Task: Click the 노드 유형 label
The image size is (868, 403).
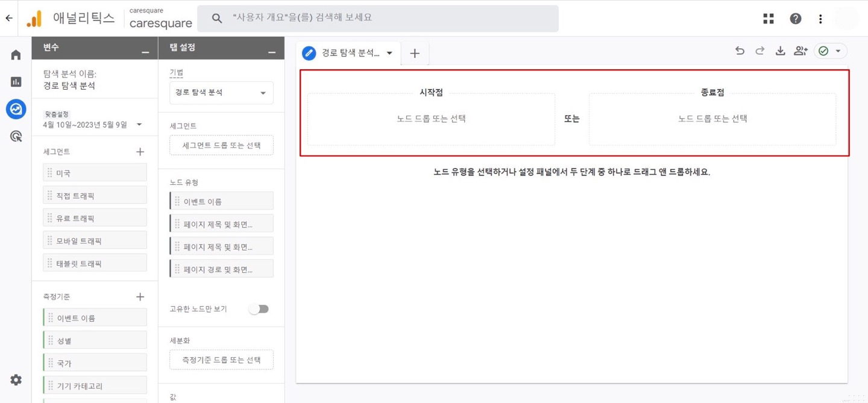Action: coord(184,183)
